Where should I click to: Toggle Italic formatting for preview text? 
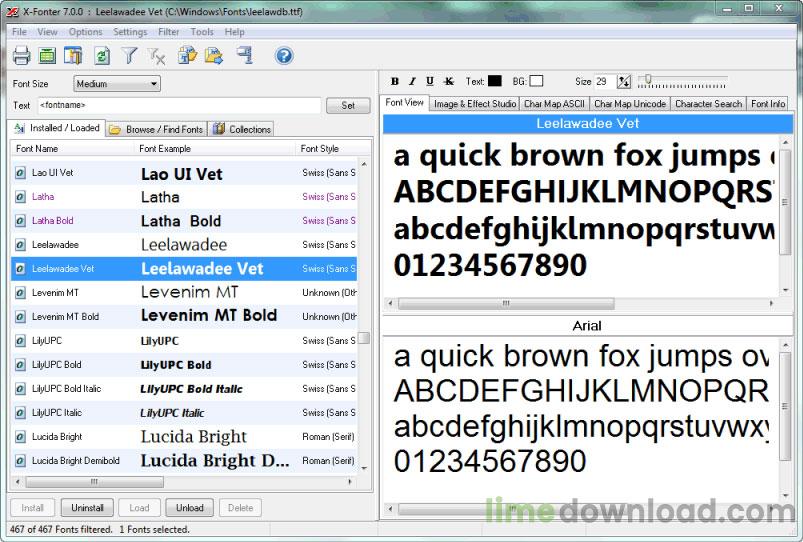click(x=412, y=82)
